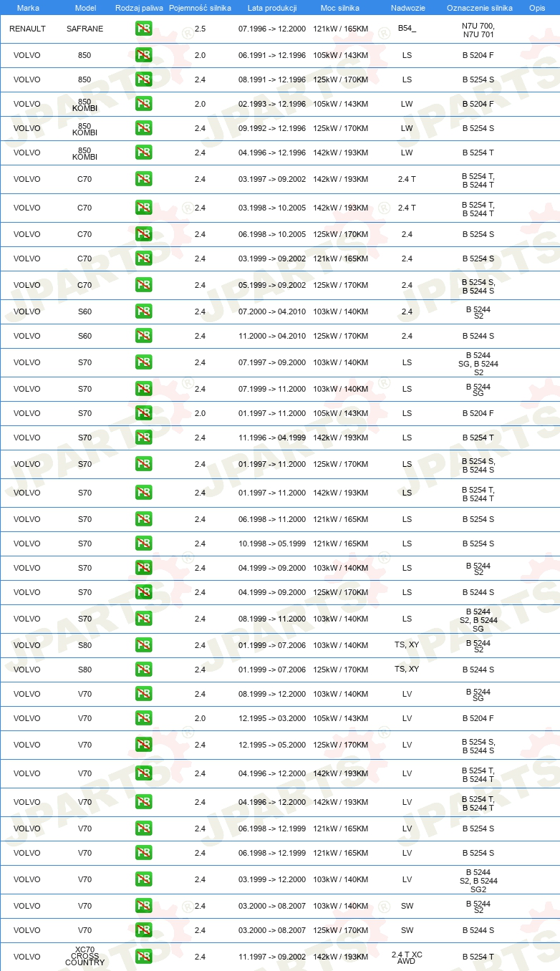Select the B54_ body type cell

click(x=407, y=29)
